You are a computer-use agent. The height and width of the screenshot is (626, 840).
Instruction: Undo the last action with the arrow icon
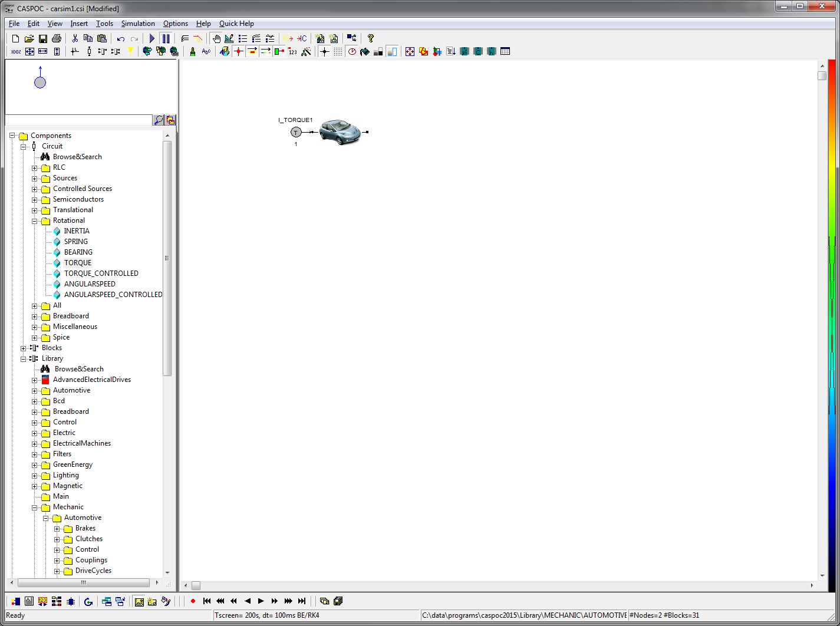click(120, 38)
